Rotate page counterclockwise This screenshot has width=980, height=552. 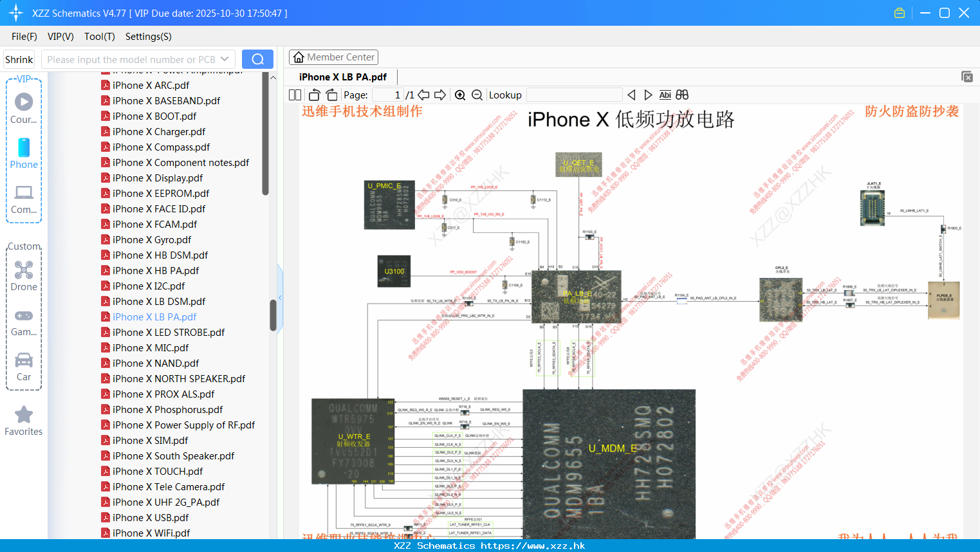[x=314, y=95]
